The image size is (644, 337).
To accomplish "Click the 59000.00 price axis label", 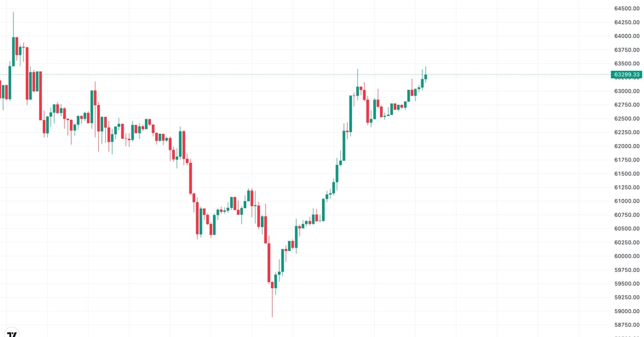I will (627, 311).
